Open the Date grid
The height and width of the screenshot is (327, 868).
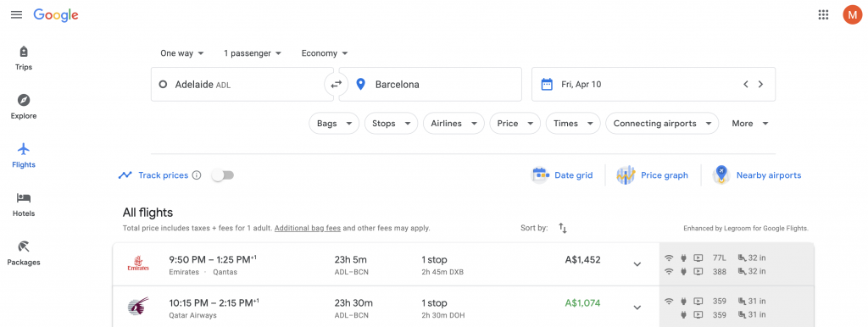pyautogui.click(x=562, y=175)
